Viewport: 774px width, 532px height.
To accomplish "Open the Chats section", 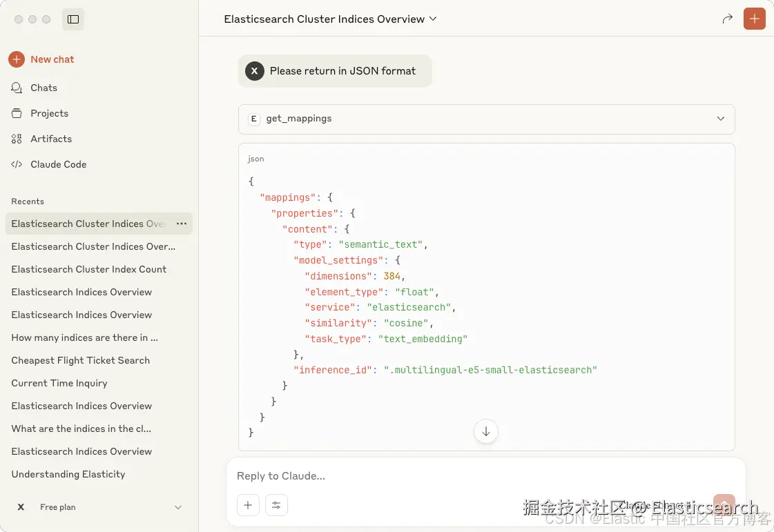I will (x=34, y=88).
